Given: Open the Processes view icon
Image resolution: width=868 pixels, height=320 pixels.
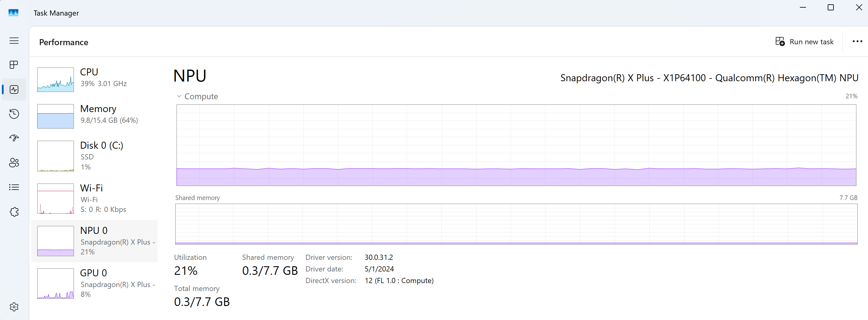Looking at the screenshot, I should click(14, 65).
